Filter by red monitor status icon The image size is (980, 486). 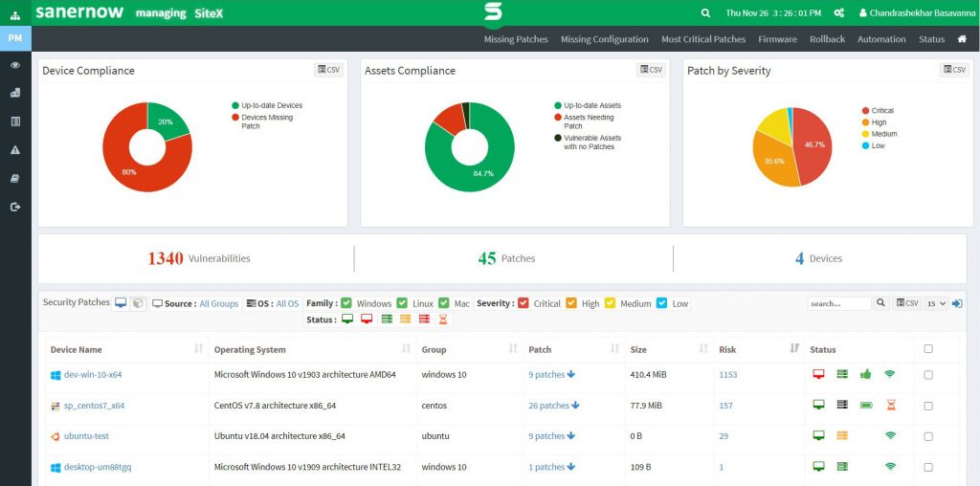367,320
